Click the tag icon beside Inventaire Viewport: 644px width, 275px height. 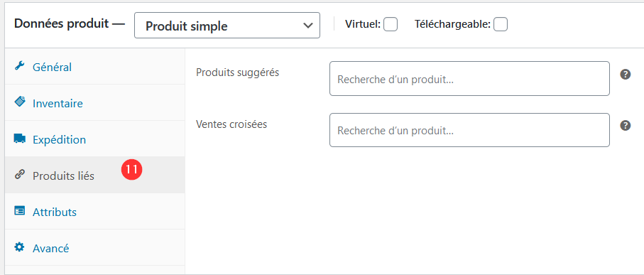pyautogui.click(x=19, y=102)
